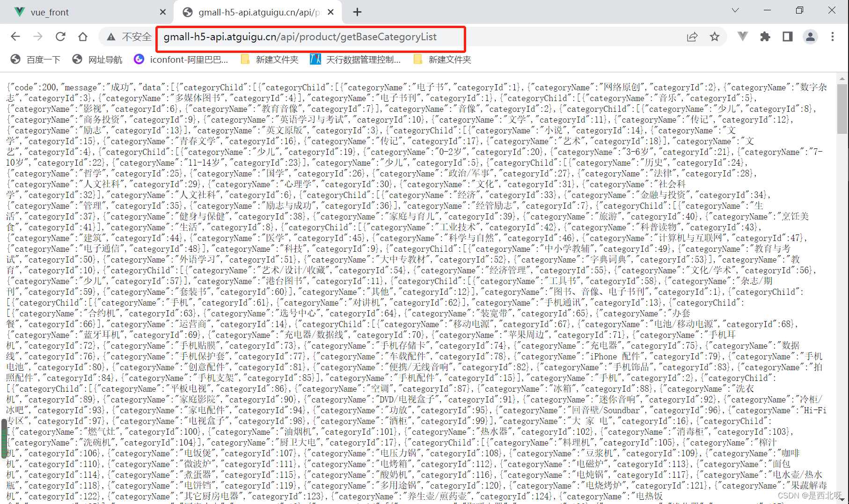The width and height of the screenshot is (849, 504).
Task: Click the scrollbar up arrow
Action: click(x=842, y=79)
